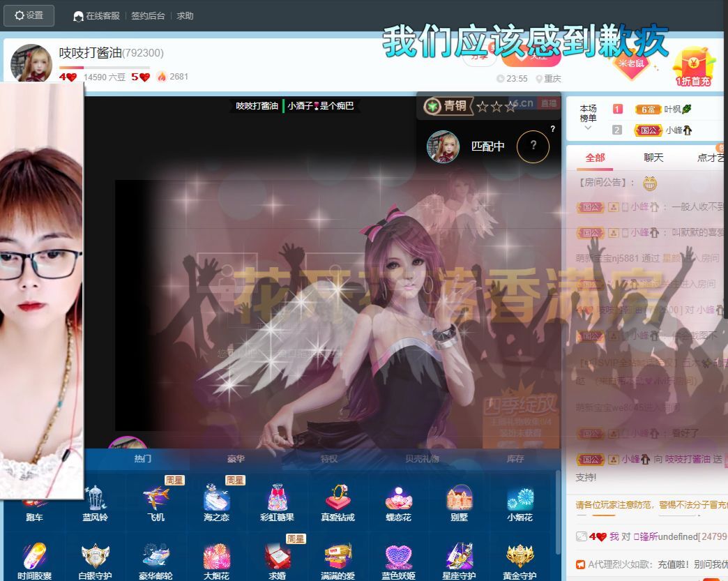Pick the 彩虹糖果 gift
Viewport: 728px width, 581px height.
277,503
